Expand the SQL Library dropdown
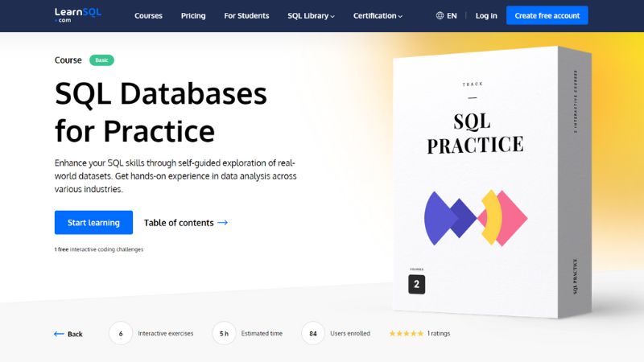Viewport: 644px width, 362px height. click(x=311, y=15)
